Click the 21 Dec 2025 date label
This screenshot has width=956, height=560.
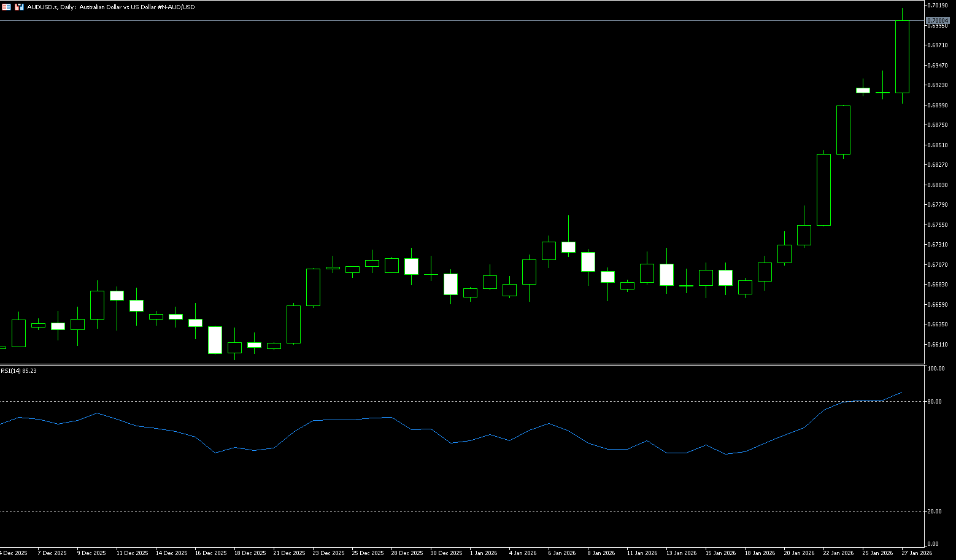[289, 553]
